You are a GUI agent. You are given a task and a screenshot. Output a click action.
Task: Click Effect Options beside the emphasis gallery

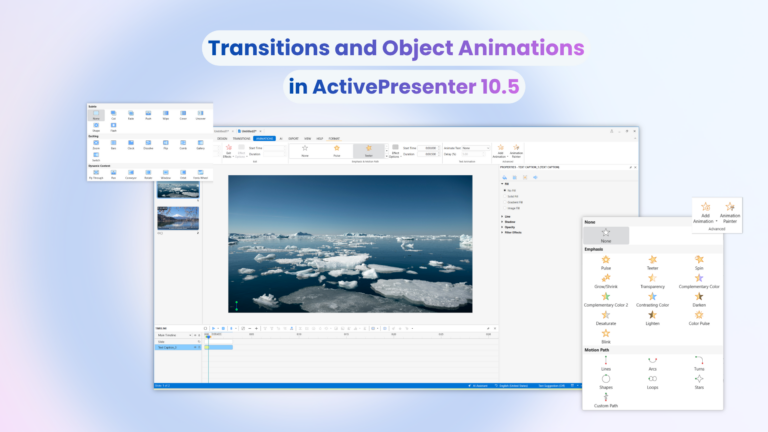pyautogui.click(x=395, y=151)
